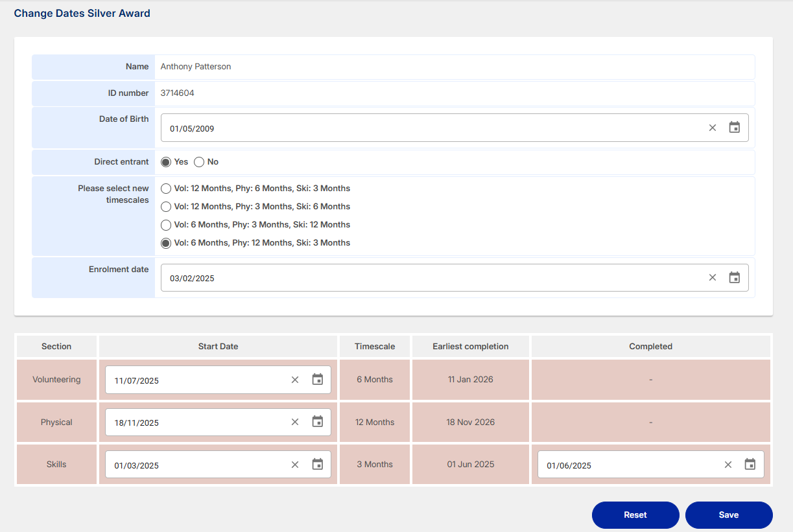Select 'No' for Direct entrant
Screen dimensions: 793x532
[199, 162]
